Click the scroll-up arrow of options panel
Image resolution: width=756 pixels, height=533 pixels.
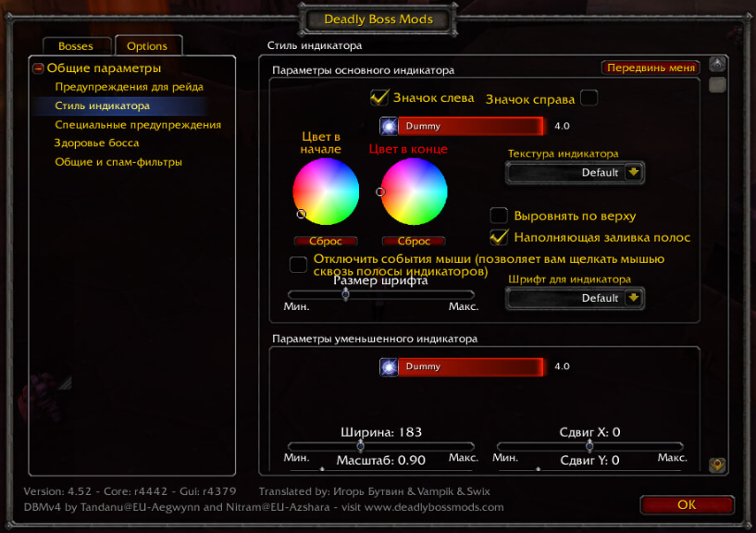[717, 64]
